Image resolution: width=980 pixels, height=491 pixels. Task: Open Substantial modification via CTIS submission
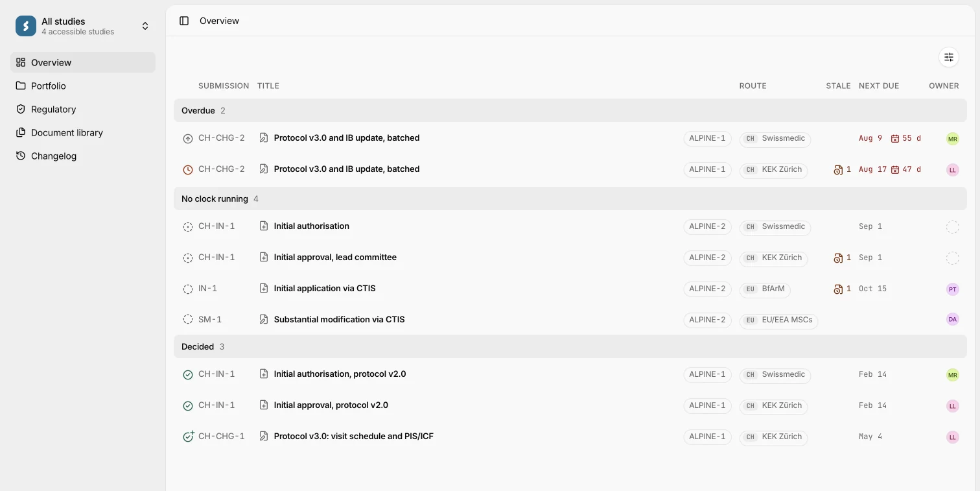click(x=340, y=319)
